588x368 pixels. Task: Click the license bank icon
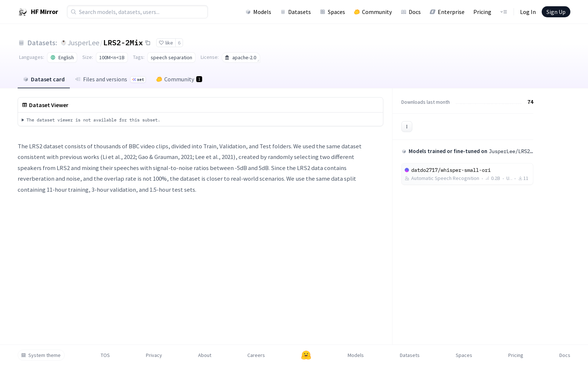(227, 57)
